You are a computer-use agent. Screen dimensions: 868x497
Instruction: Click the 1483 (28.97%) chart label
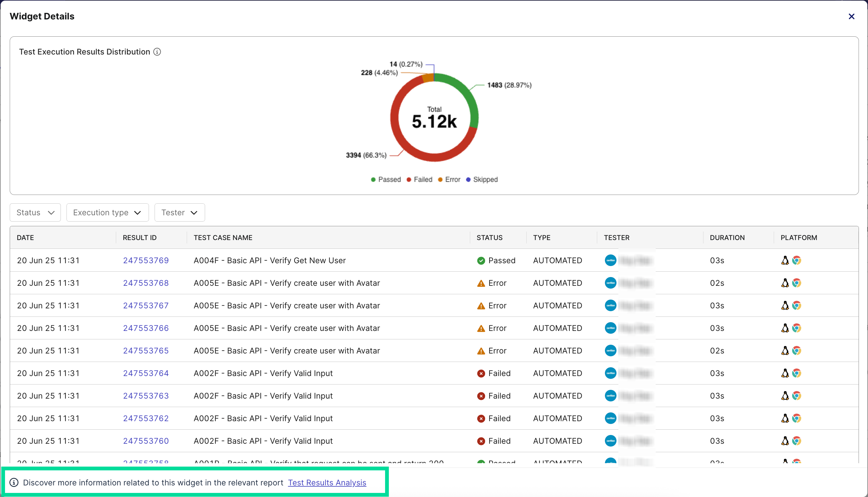coord(509,85)
